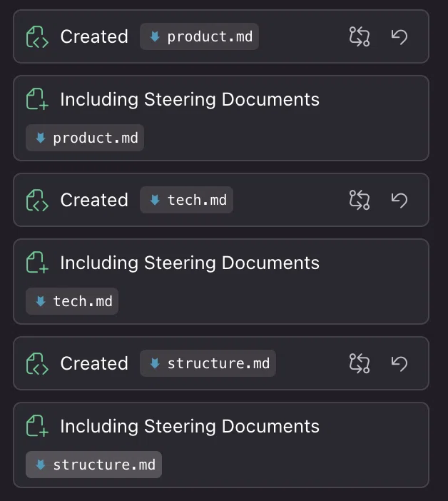
Task: Click the created-file code icon beside product.md
Action: [x=37, y=36]
